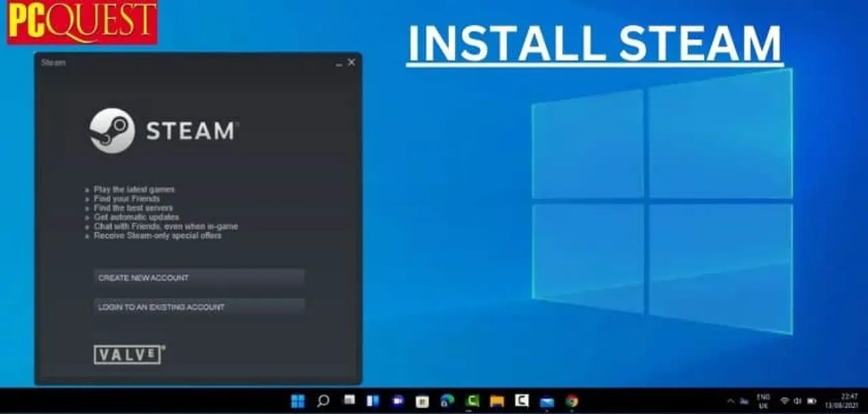Viewport: 868px width, 414px height.
Task: Open the Wi-Fi network tray icon
Action: pyautogui.click(x=785, y=401)
